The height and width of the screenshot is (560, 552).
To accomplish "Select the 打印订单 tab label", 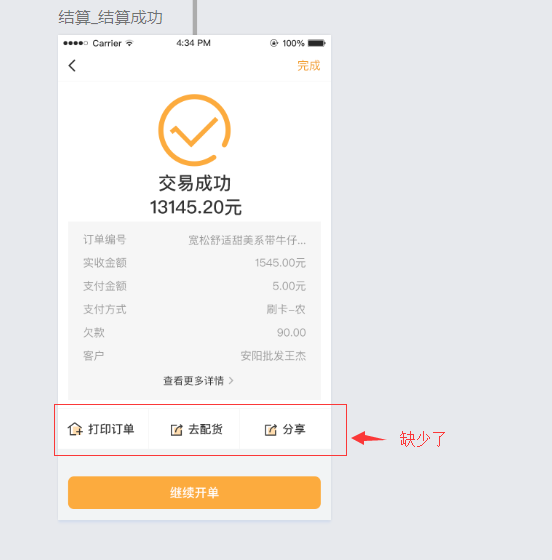I will click(111, 429).
